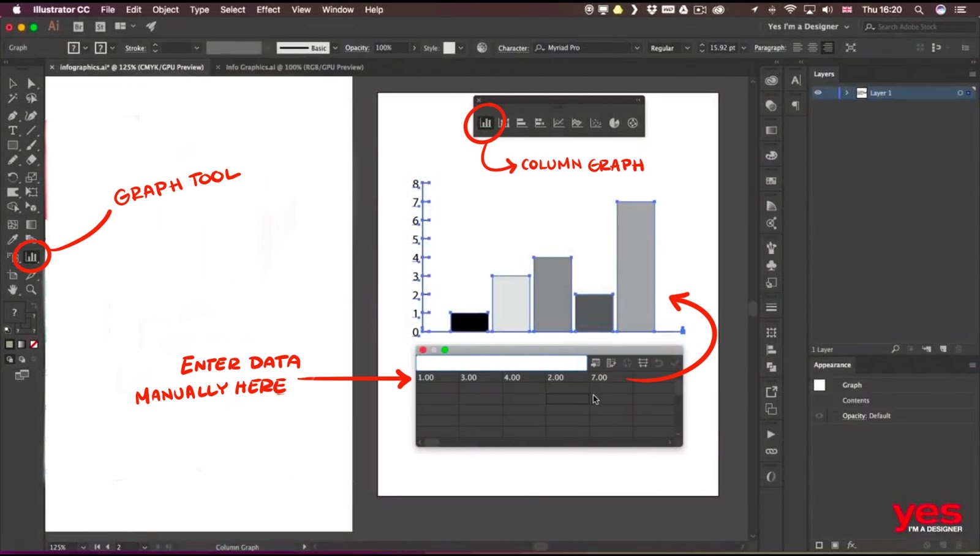Image resolution: width=980 pixels, height=556 pixels.
Task: Select the Line Graph type icon
Action: (559, 122)
